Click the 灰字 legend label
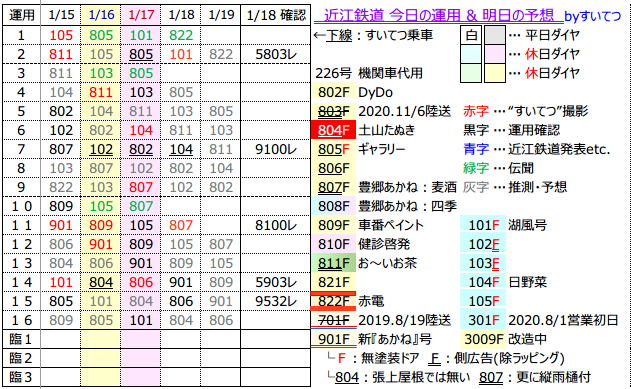 coord(476,187)
